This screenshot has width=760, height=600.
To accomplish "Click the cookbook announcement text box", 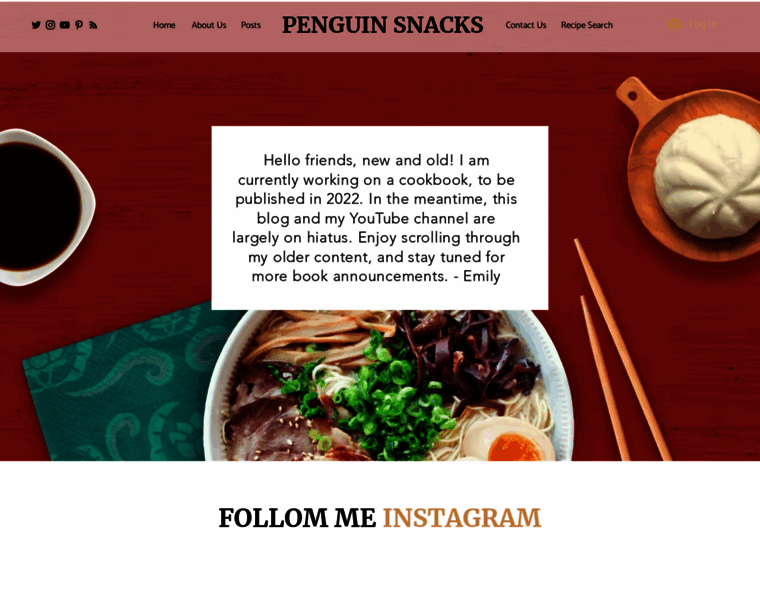I will pyautogui.click(x=380, y=218).
